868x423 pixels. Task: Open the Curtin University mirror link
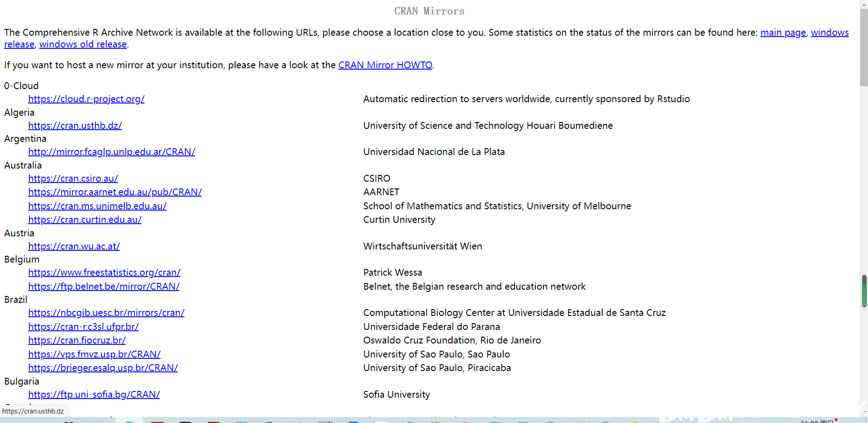point(85,220)
